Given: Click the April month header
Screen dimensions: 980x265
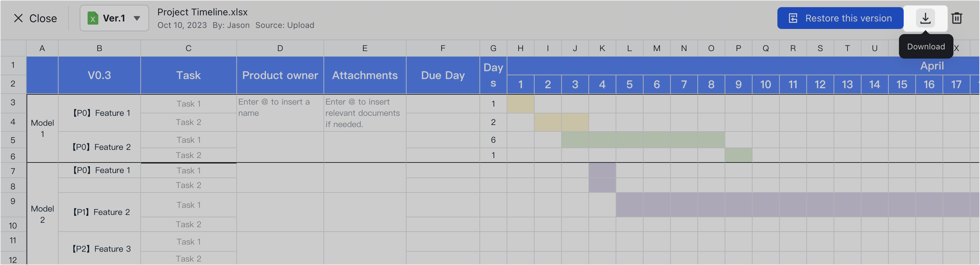Looking at the screenshot, I should coord(931,66).
